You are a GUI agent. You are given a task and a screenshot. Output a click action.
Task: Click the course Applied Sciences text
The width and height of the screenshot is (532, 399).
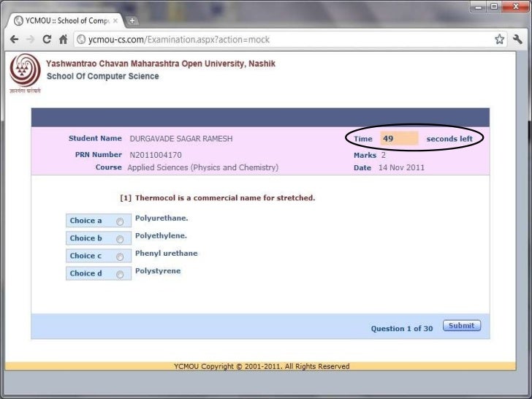[x=203, y=167]
